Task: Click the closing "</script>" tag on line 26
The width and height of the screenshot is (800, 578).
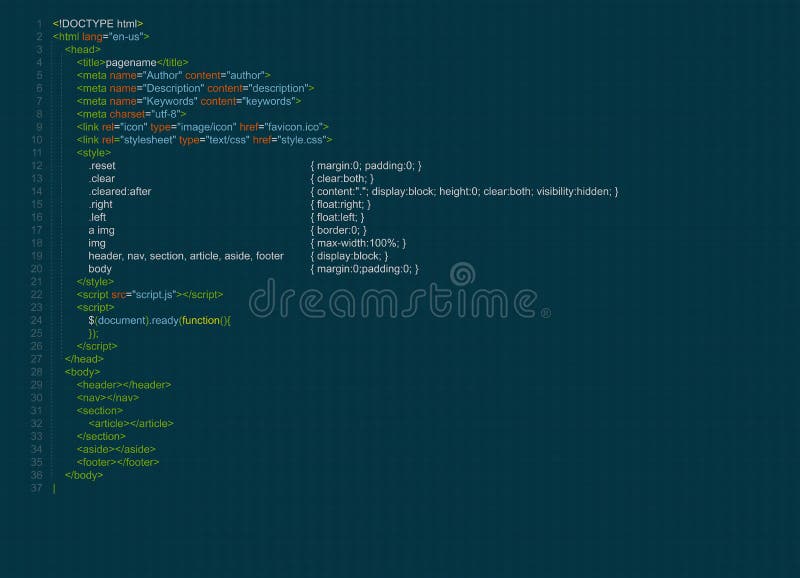Action: pyautogui.click(x=97, y=346)
